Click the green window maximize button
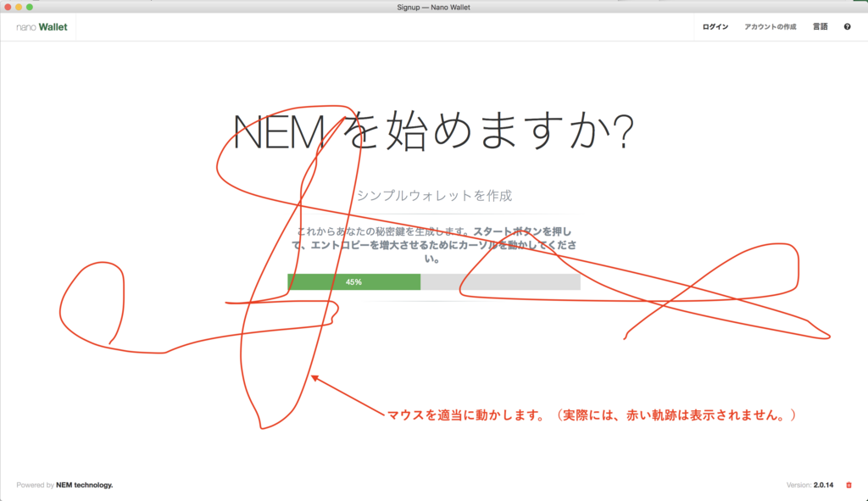Image resolution: width=868 pixels, height=501 pixels. pyautogui.click(x=30, y=7)
